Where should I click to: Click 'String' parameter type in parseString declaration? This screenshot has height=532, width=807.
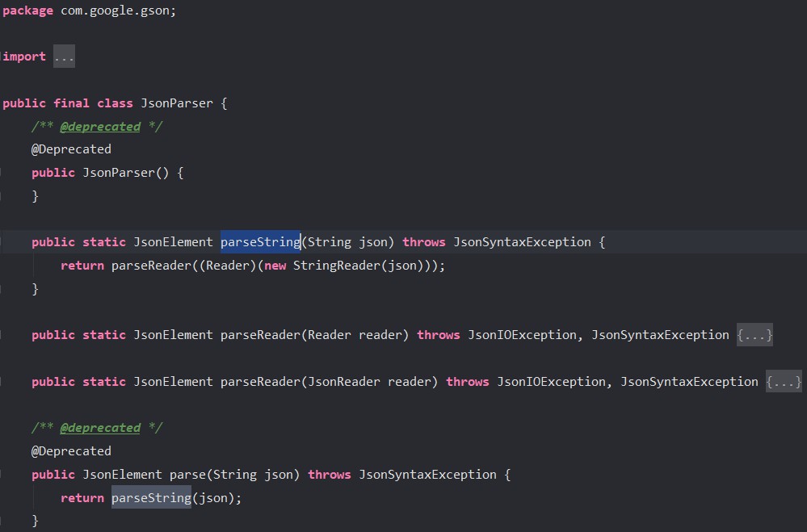click(x=330, y=242)
